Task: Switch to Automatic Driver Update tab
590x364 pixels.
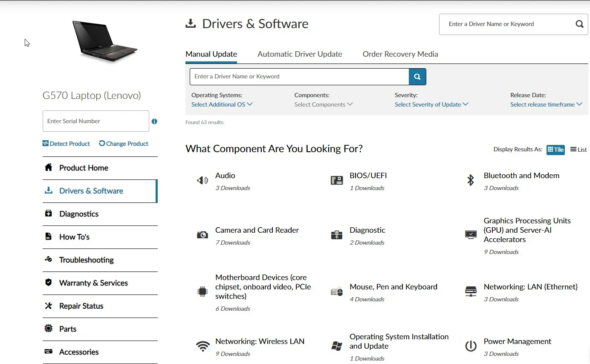Action: pos(300,54)
